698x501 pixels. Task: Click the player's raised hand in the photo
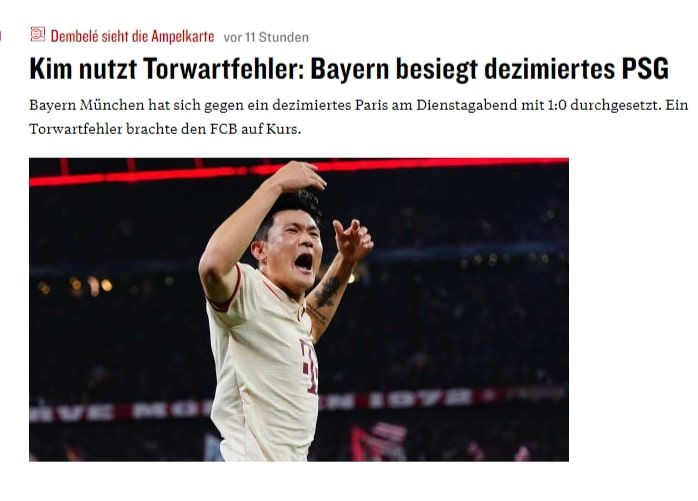[x=299, y=176]
